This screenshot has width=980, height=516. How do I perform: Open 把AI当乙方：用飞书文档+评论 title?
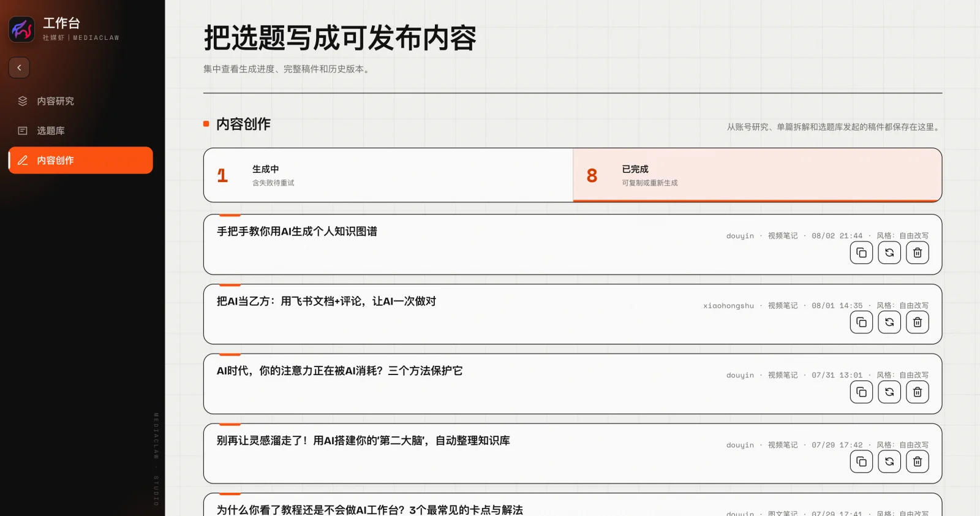pyautogui.click(x=326, y=302)
